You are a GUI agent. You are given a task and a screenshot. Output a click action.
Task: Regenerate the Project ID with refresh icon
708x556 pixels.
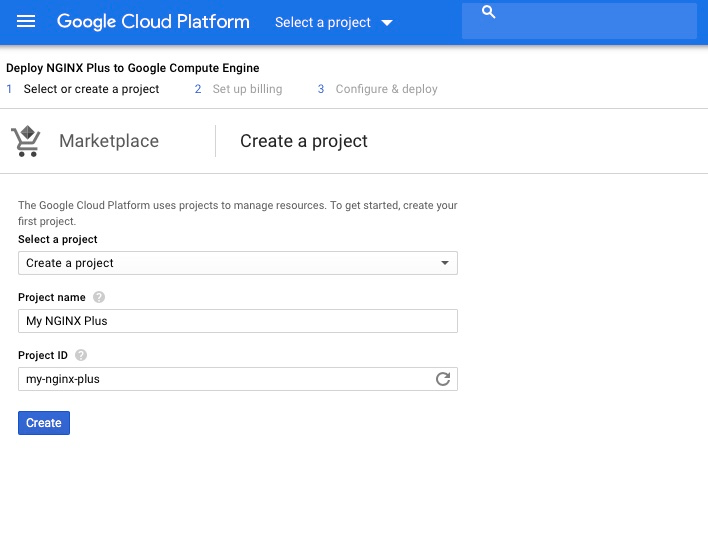coord(443,379)
